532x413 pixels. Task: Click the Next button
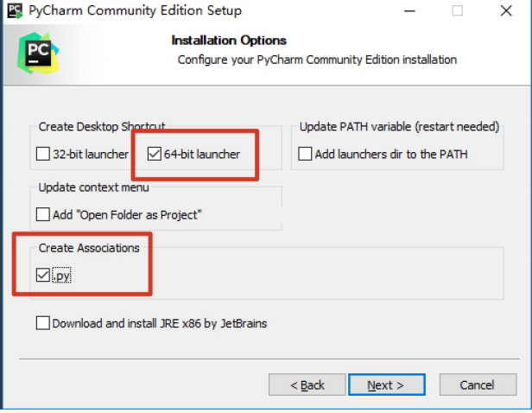coord(386,384)
